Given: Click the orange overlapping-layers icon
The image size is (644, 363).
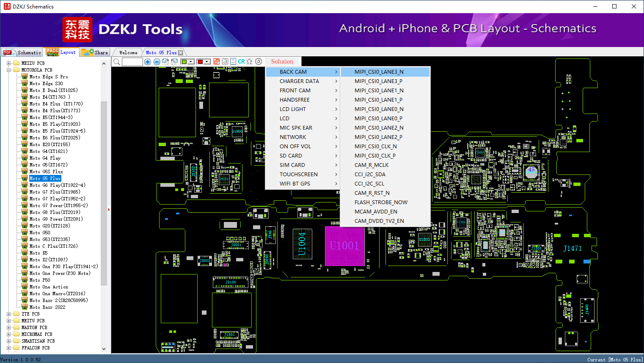Looking at the screenshot, I should click(217, 62).
